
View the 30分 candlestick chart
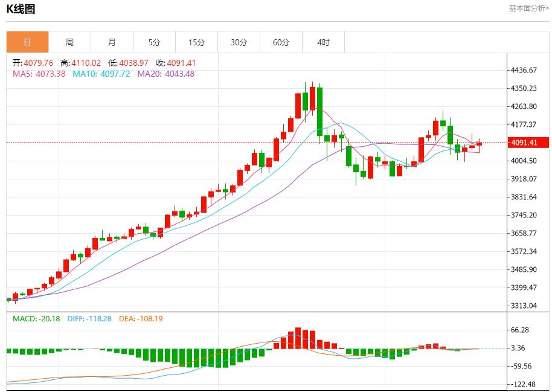(238, 42)
